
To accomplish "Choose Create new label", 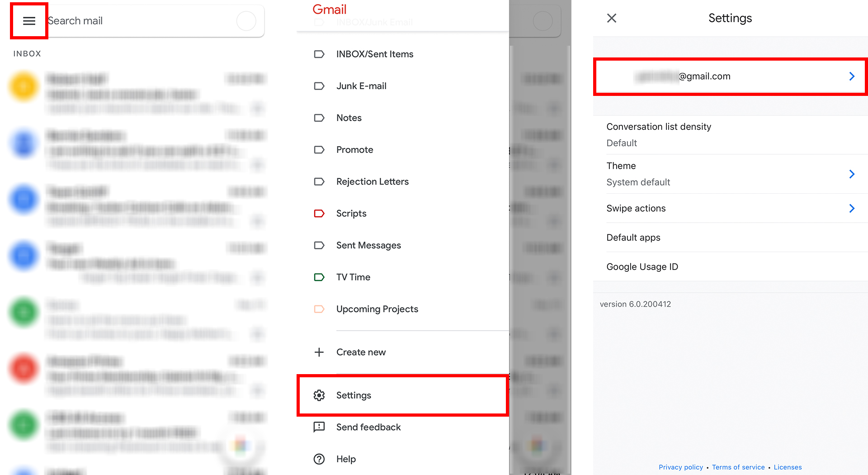I will click(x=361, y=352).
